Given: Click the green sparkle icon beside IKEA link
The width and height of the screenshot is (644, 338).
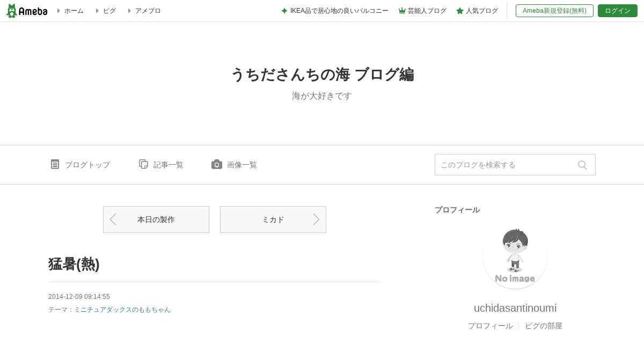Looking at the screenshot, I should [284, 11].
